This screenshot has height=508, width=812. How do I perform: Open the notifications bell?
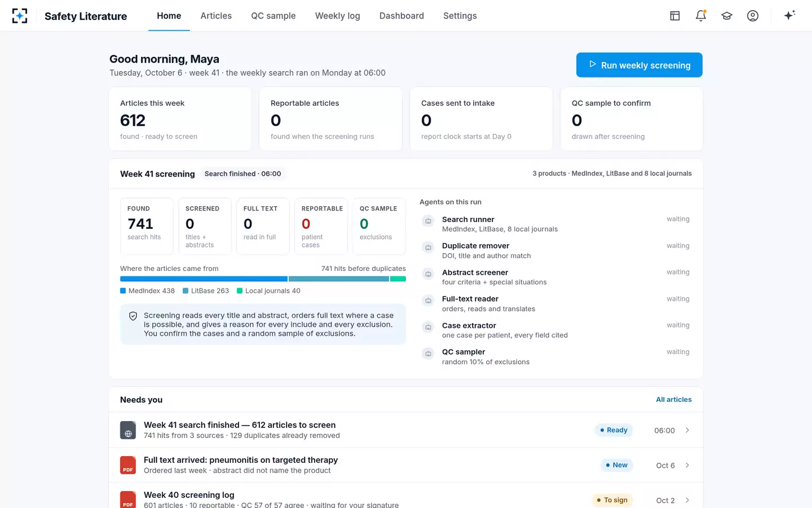tap(701, 16)
